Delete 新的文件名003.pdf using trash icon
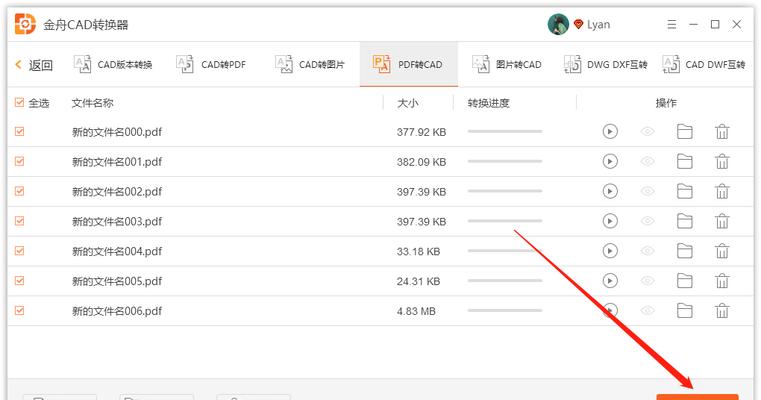Screen dimensions: 761x400 (x=722, y=221)
